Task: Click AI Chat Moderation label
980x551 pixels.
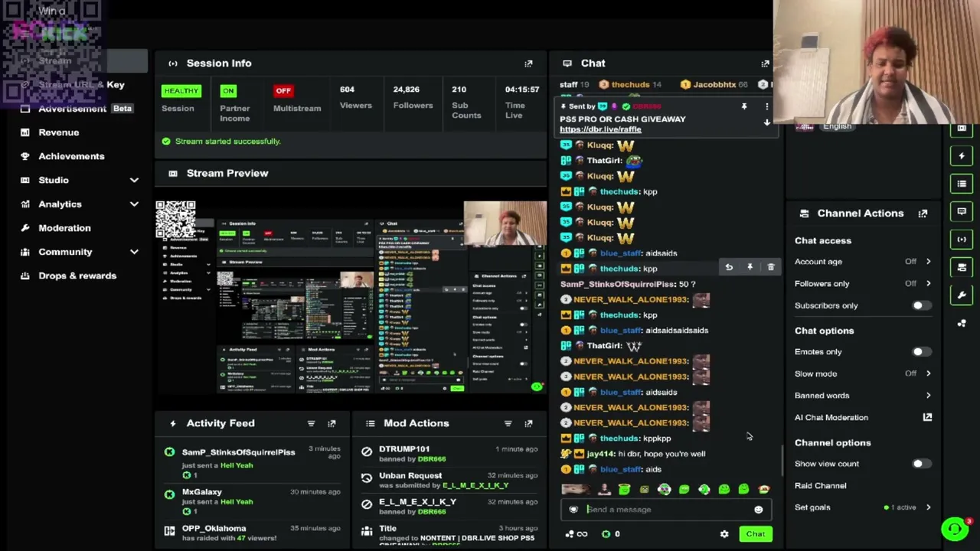Action: pos(831,418)
